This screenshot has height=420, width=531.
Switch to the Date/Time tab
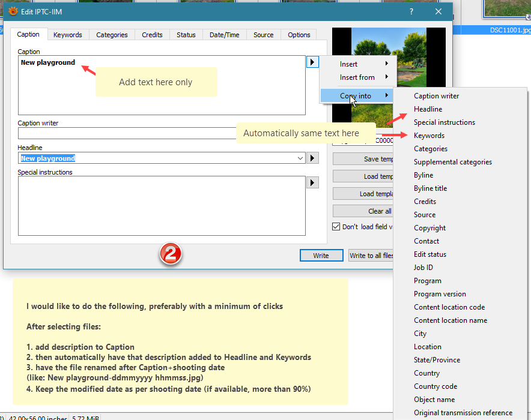(x=225, y=35)
